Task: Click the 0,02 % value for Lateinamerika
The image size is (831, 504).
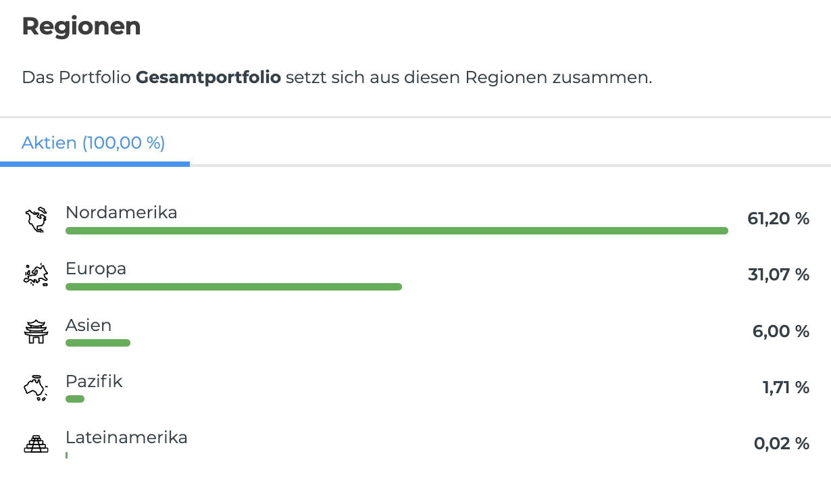Action: [781, 444]
